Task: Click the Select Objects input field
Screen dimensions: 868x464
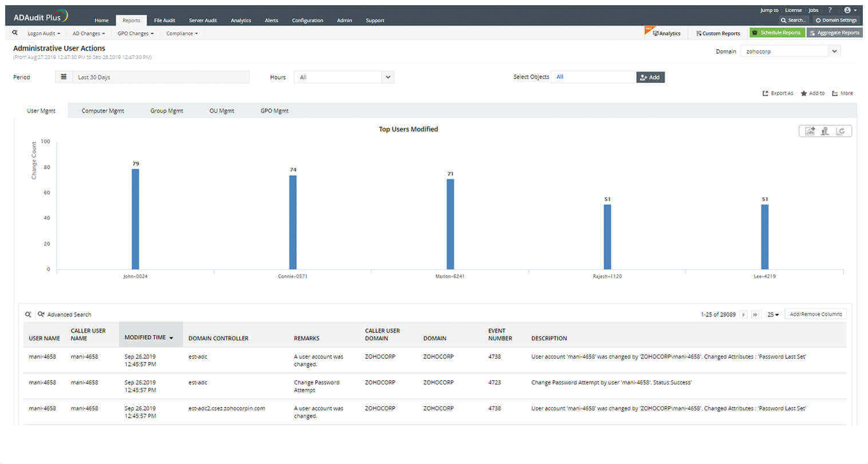Action: [x=593, y=77]
